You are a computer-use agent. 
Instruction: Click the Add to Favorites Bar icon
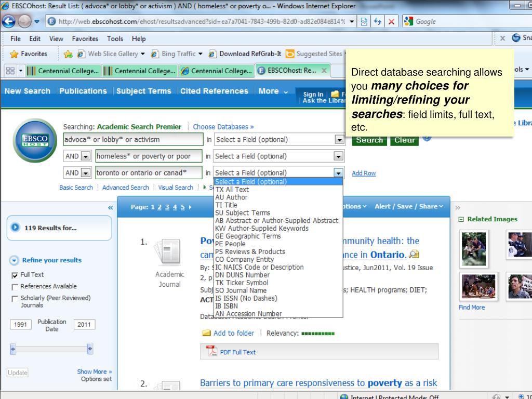point(68,54)
